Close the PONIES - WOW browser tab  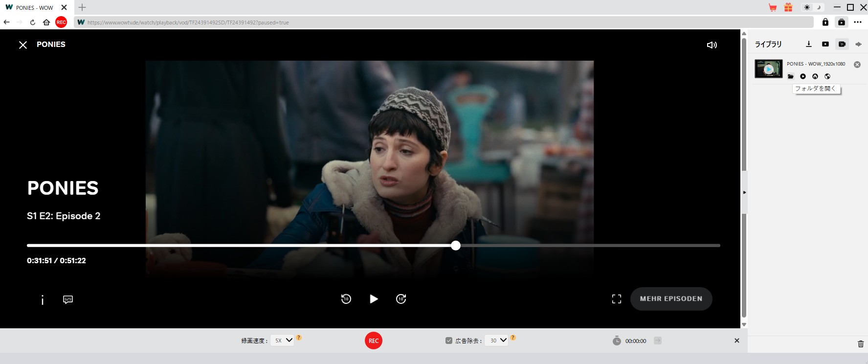tap(64, 7)
